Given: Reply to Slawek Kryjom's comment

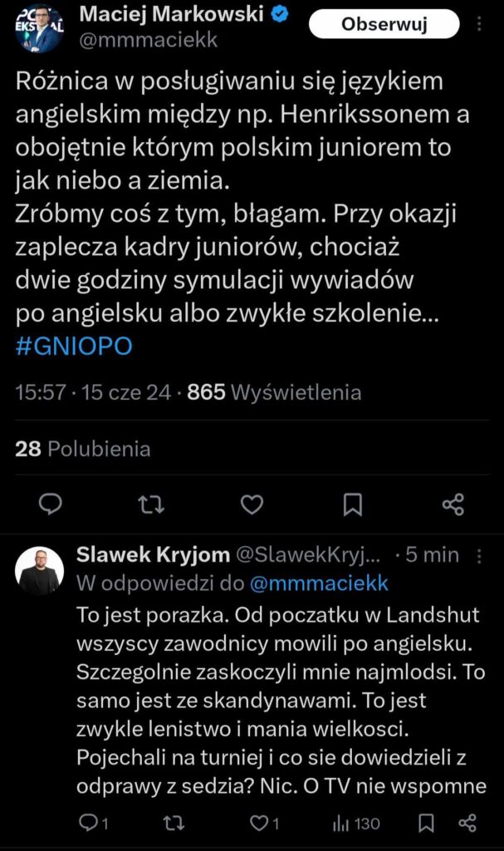Looking at the screenshot, I should pyautogui.click(x=86, y=823).
